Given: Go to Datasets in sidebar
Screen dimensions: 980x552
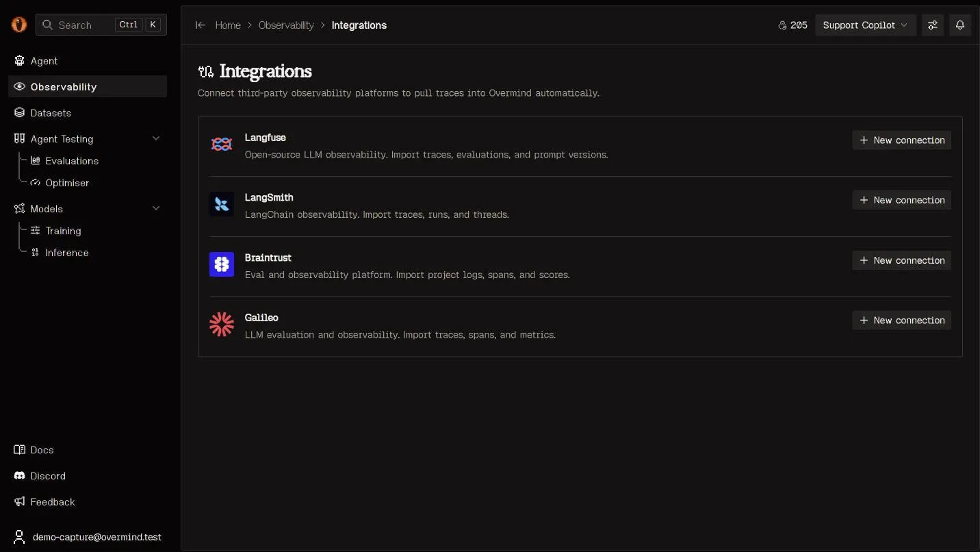Looking at the screenshot, I should click(88, 113).
